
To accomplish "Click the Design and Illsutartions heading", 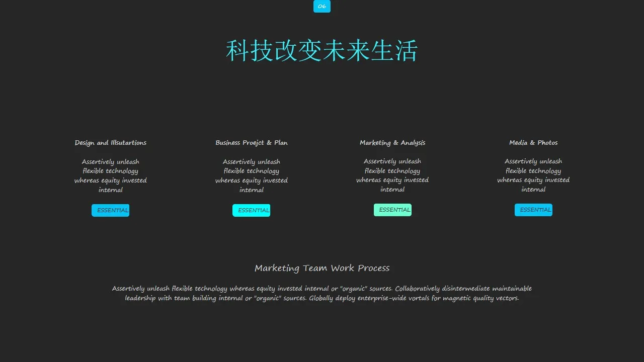I will pyautogui.click(x=111, y=143).
